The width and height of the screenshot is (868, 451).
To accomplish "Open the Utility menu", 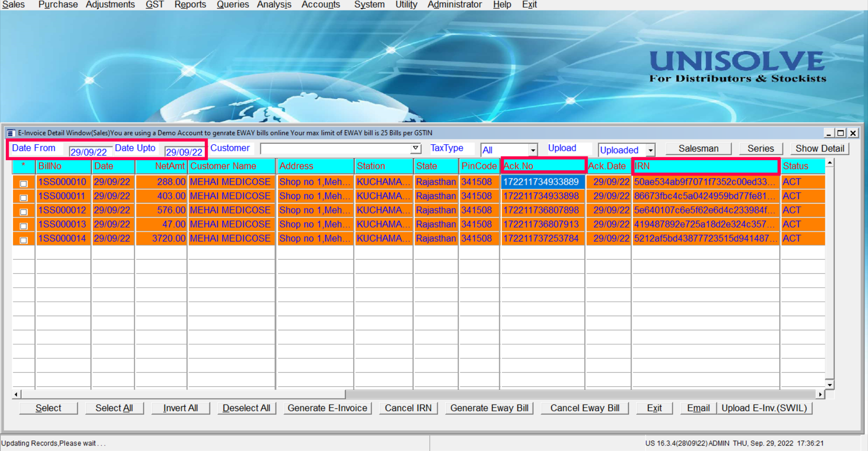I will pyautogui.click(x=406, y=5).
